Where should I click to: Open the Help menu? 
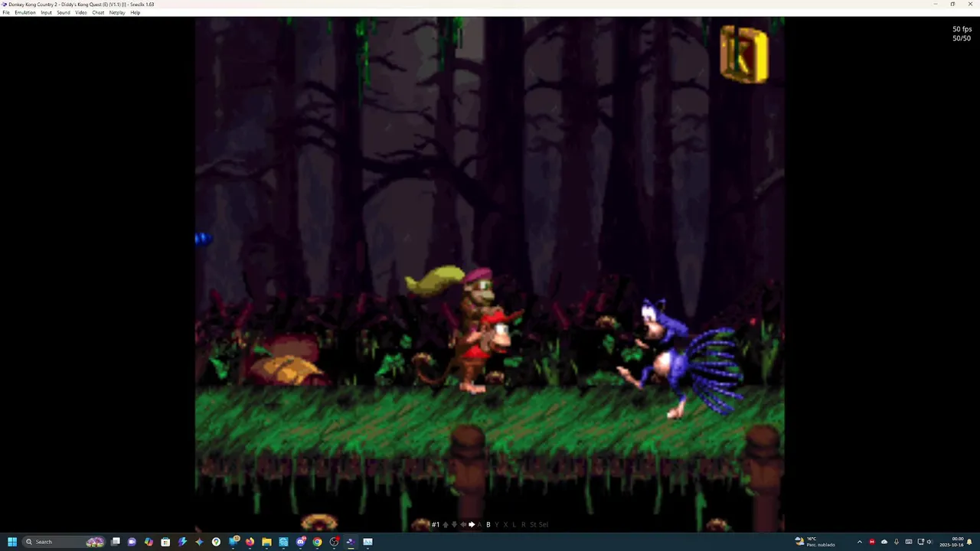point(136,12)
